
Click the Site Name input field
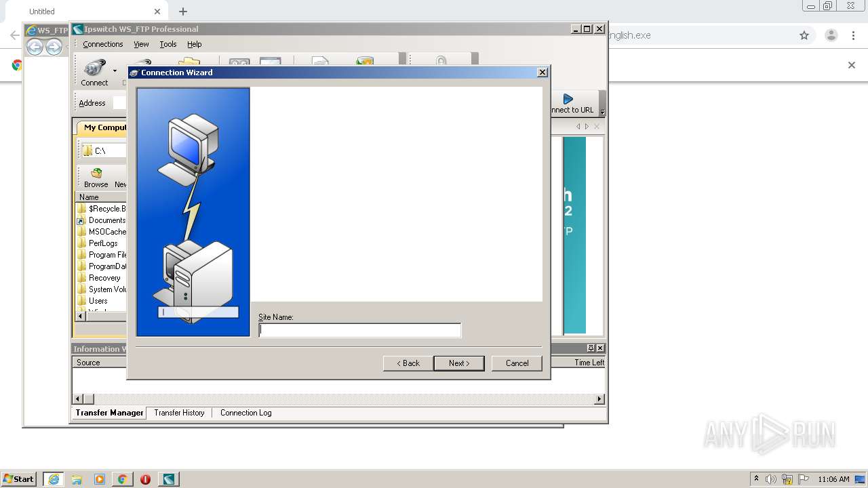click(x=359, y=330)
